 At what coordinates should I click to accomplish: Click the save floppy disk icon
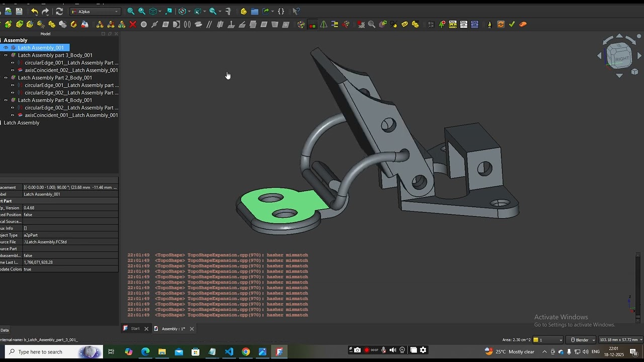click(x=19, y=11)
